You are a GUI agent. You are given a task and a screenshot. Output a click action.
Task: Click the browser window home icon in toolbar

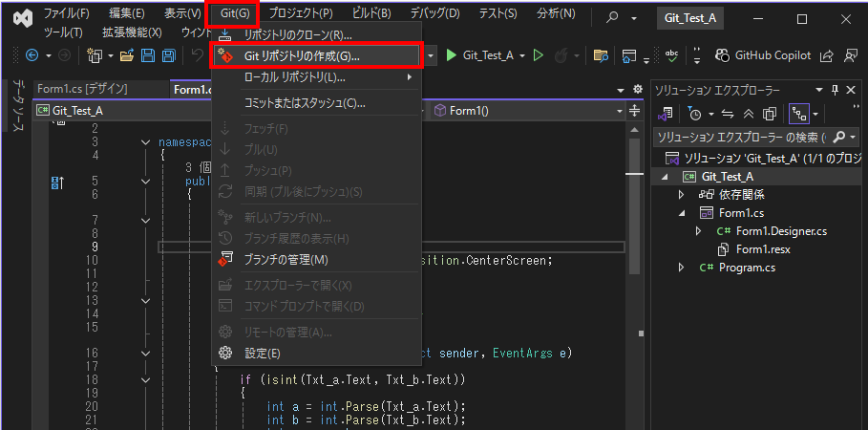(629, 55)
